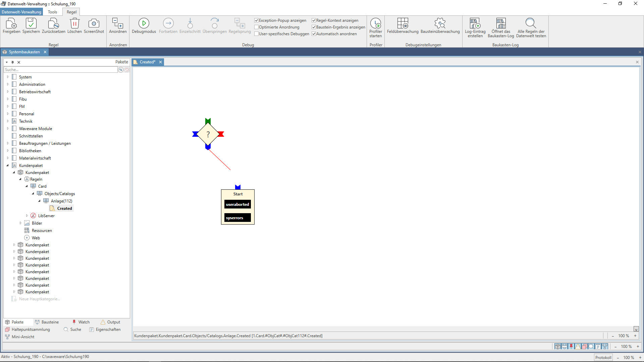
Task: Take a ScreenShot with camera icon
Action: tap(94, 24)
